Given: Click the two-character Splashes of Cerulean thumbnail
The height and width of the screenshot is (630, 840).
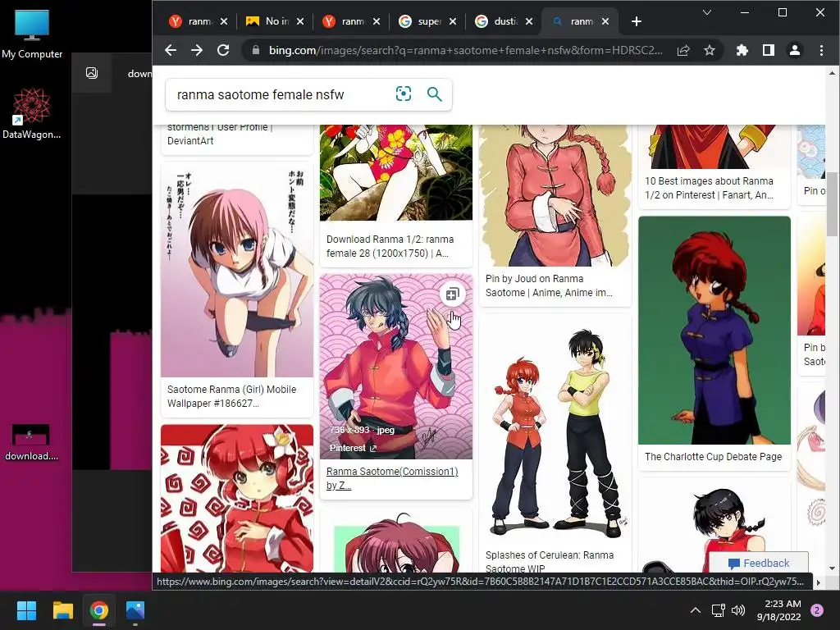Looking at the screenshot, I should point(555,428).
